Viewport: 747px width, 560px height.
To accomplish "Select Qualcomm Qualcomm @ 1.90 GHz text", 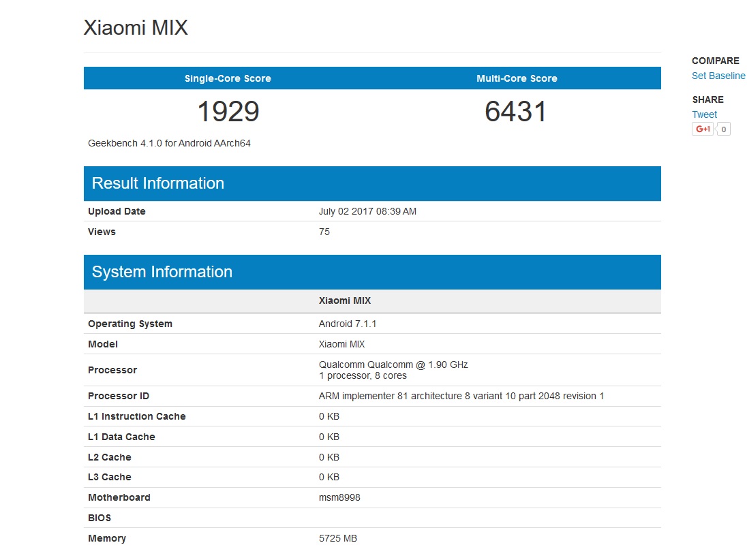I will click(x=393, y=364).
